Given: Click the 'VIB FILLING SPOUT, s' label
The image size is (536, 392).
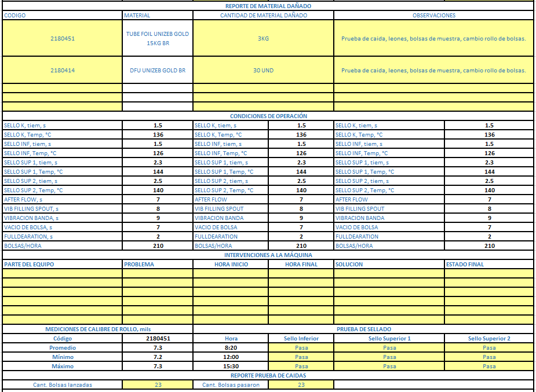Looking at the screenshot, I should 62,208.
